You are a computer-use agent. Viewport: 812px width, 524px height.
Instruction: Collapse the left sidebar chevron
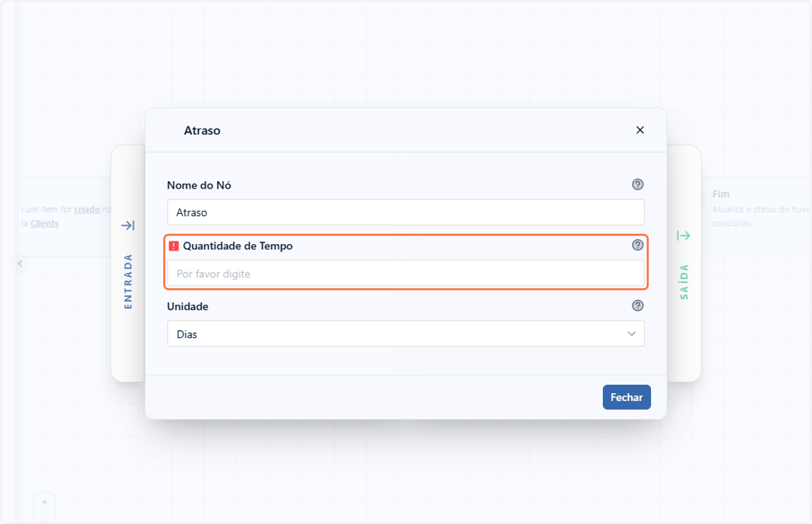pos(20,264)
